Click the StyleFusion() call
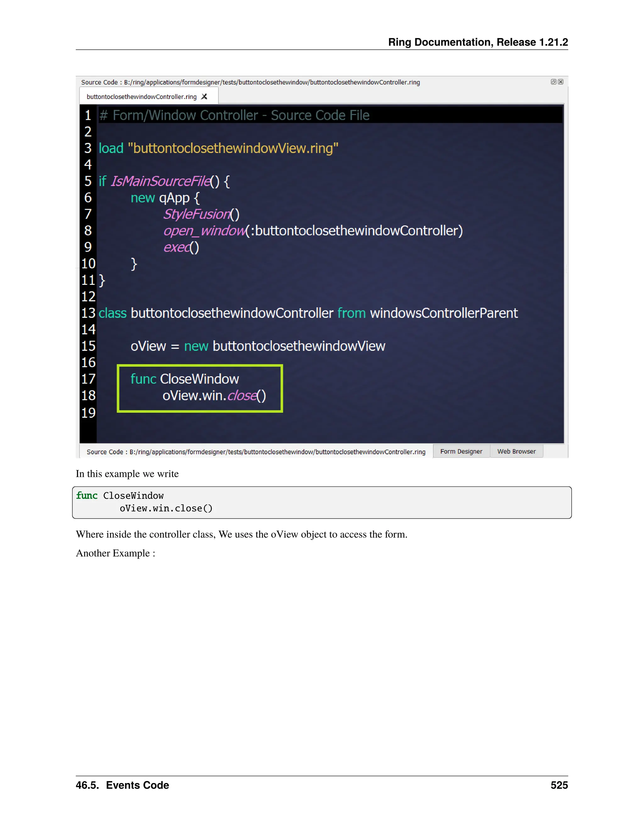 point(201,214)
